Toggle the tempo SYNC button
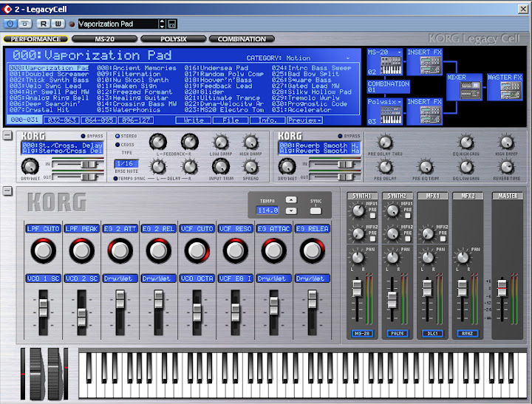The width and height of the screenshot is (532, 404). pos(316,210)
